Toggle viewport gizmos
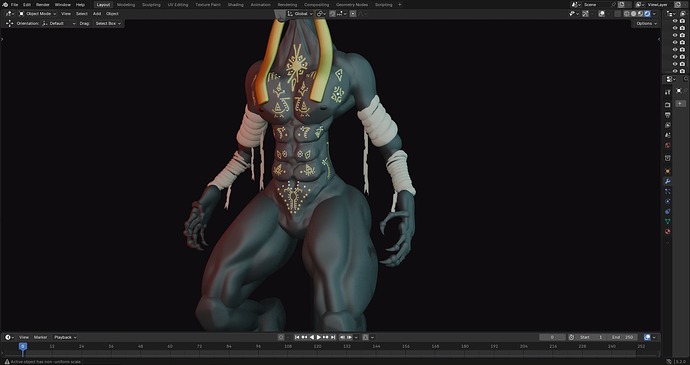The height and width of the screenshot is (365, 690). (x=585, y=14)
